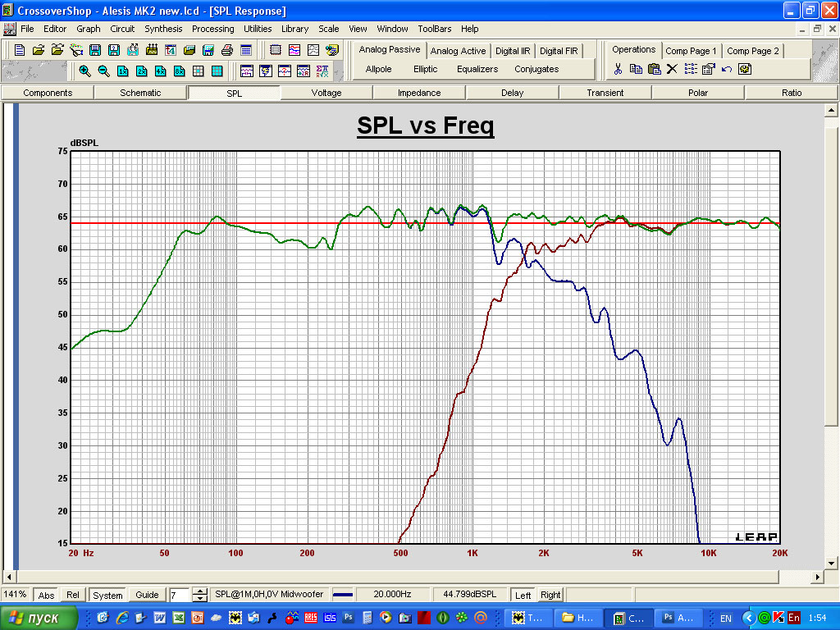Click the curve number input field

tap(180, 596)
